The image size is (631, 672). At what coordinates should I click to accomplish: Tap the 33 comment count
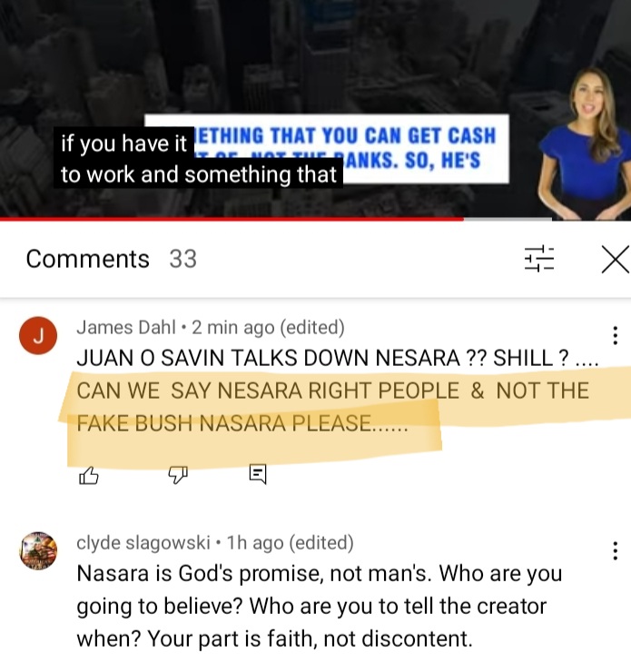tap(182, 259)
